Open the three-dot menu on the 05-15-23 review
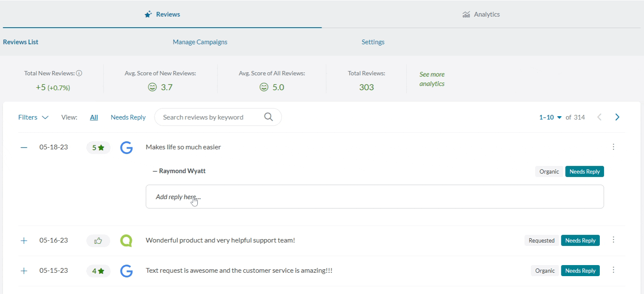This screenshot has width=644, height=294. 613,270
